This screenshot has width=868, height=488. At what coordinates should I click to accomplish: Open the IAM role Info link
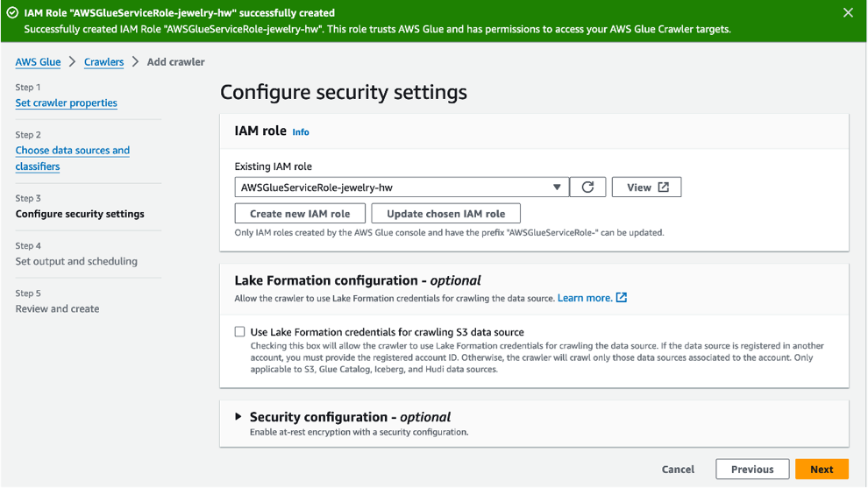pos(301,132)
